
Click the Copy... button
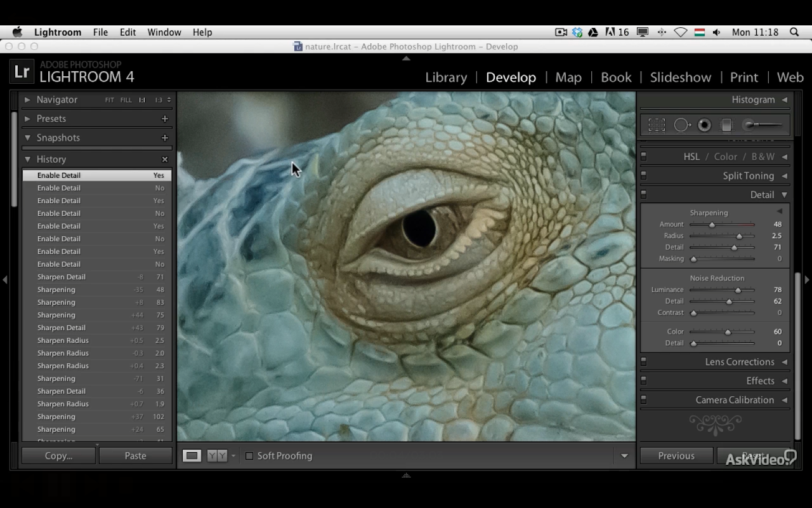pyautogui.click(x=58, y=456)
